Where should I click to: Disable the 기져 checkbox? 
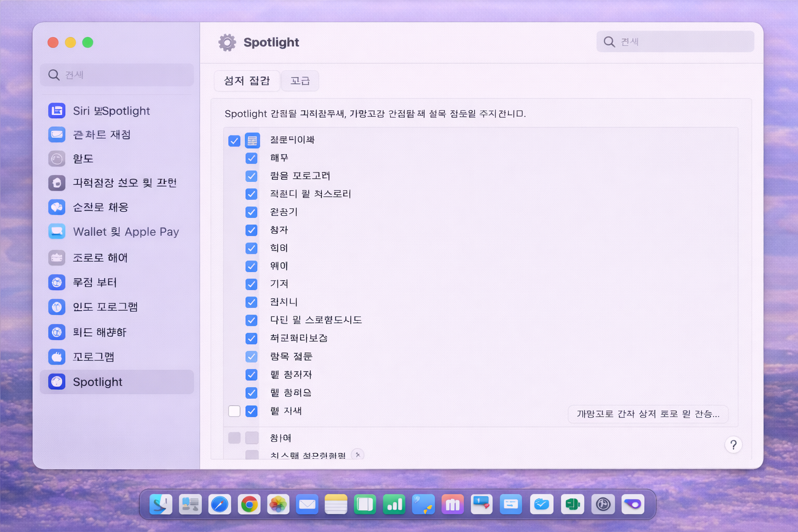coord(251,284)
